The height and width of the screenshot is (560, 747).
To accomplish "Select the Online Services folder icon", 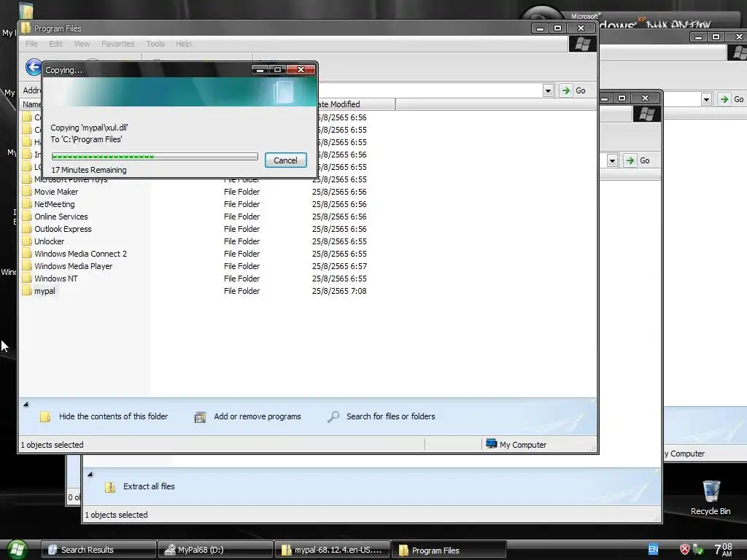I will pos(27,217).
